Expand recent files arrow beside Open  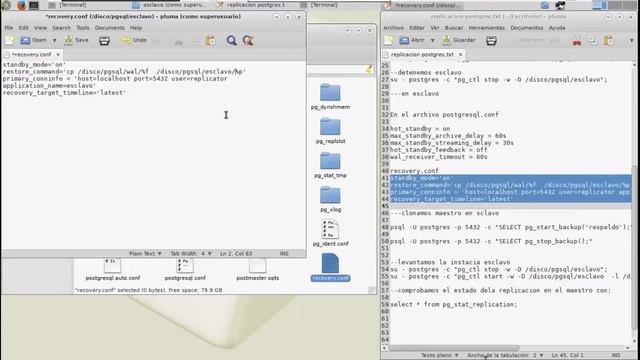coord(54,40)
